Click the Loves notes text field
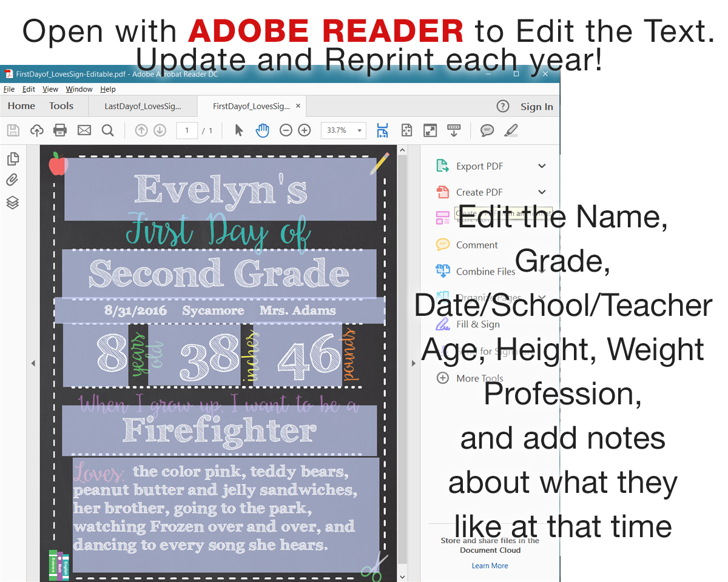 click(226, 515)
